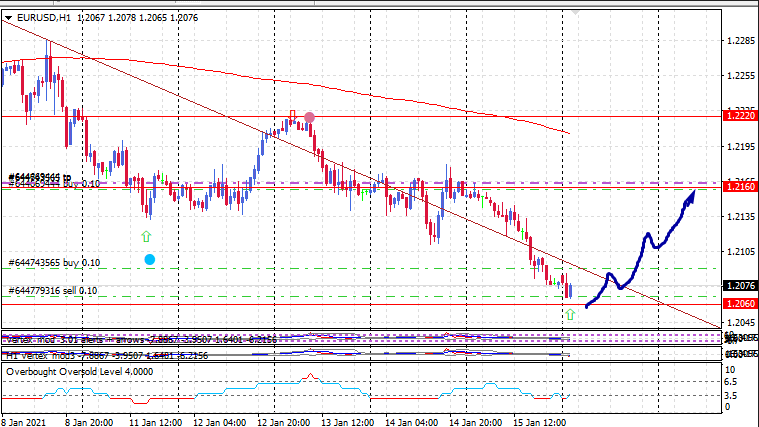Select the light-blue circle marker on chart
Viewport: 759px width, 427px height.
click(x=150, y=259)
